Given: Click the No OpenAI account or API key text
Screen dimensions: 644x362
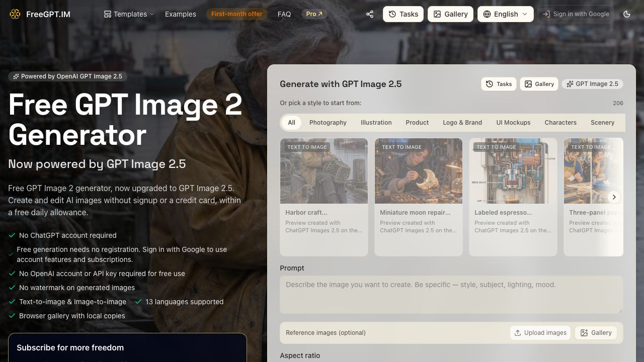Looking at the screenshot, I should pyautogui.click(x=102, y=274).
